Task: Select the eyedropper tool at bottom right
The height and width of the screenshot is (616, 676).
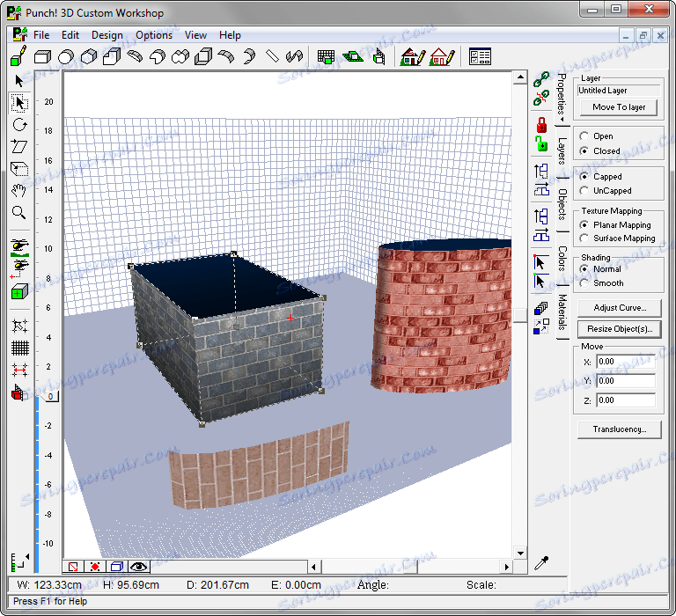Action: (x=541, y=563)
